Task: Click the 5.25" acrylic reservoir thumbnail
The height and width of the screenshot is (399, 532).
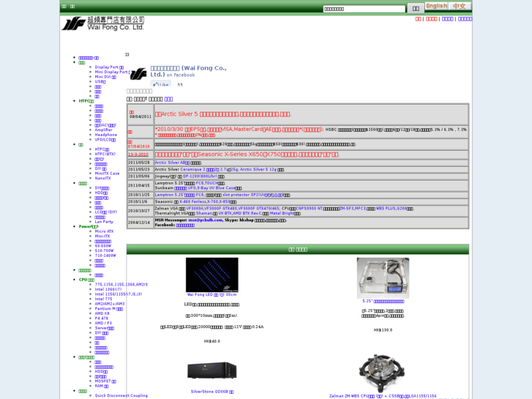Action: pos(383,277)
